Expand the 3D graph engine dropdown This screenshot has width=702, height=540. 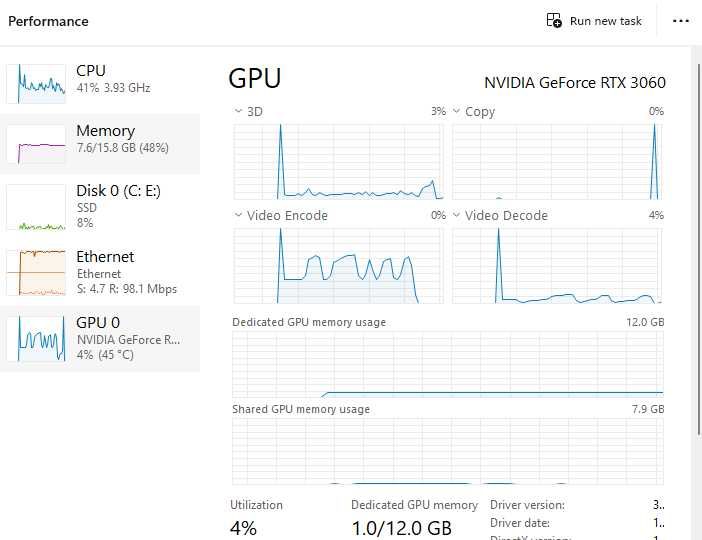coord(239,112)
